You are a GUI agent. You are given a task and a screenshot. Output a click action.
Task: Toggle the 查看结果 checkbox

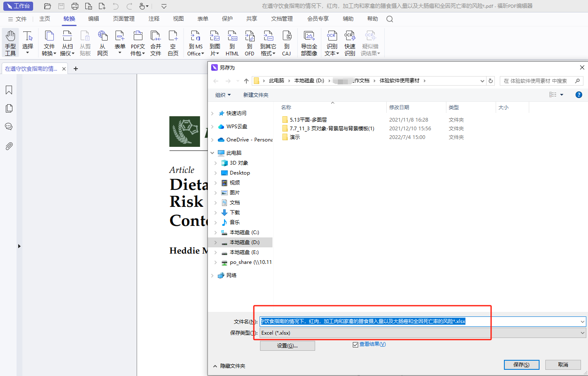(x=355, y=345)
